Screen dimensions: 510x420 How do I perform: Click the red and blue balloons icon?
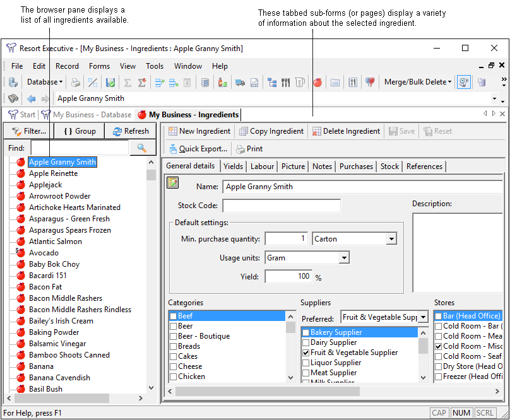point(370,82)
